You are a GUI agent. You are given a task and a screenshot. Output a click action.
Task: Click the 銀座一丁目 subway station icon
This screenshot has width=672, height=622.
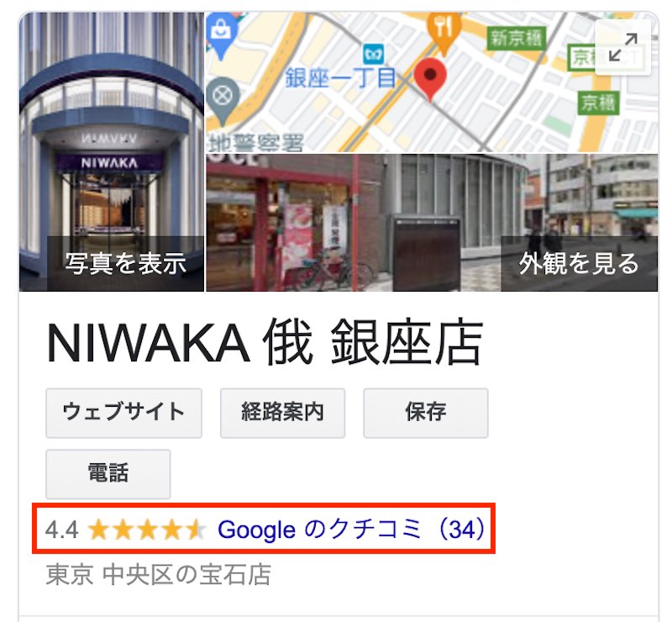pyautogui.click(x=373, y=55)
